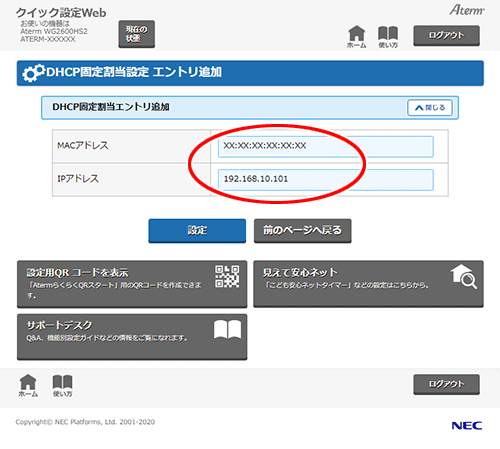Click the Copyright NEC Platforms text
The width and height of the screenshot is (500, 449).
tap(85, 422)
